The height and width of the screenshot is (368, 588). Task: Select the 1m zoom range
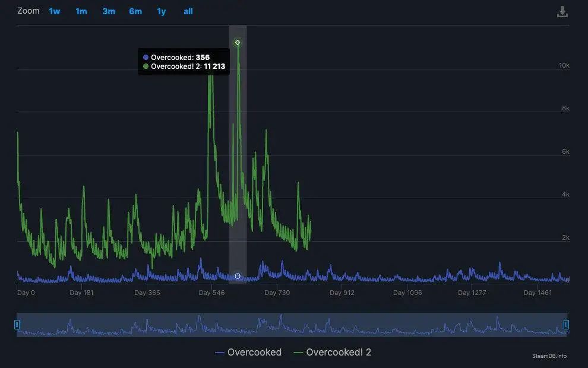coord(81,12)
